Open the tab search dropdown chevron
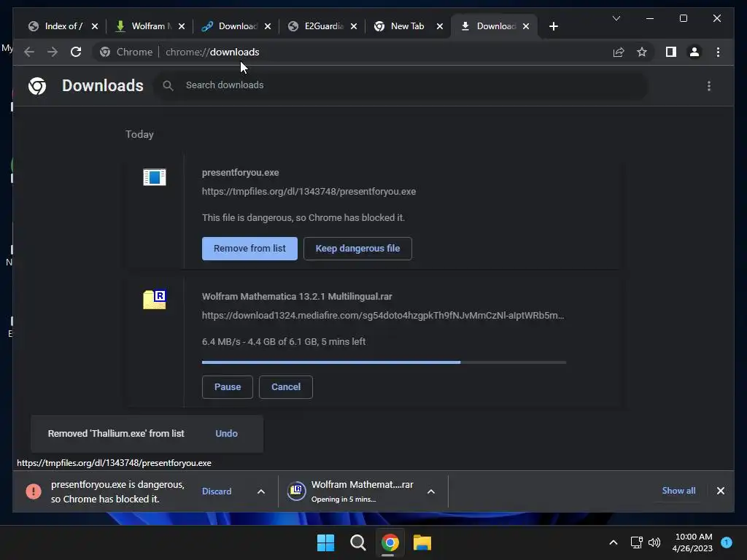The height and width of the screenshot is (560, 747). (616, 18)
